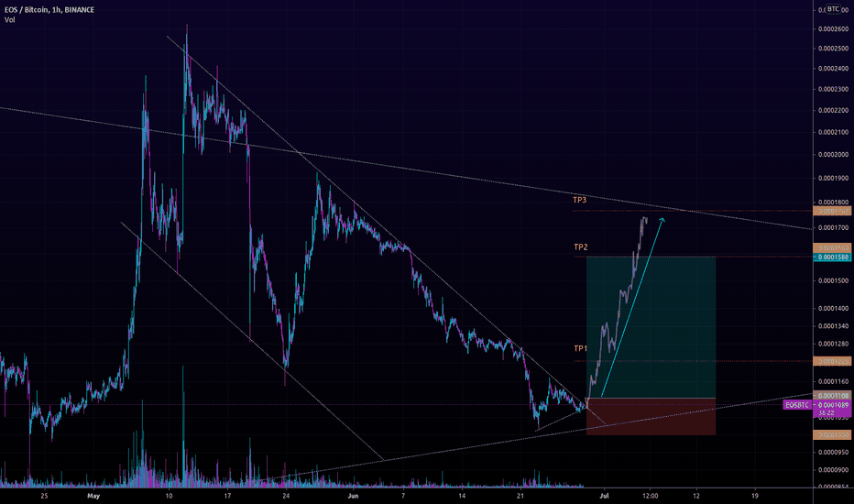Click the 0.0002200 price axis label
Viewport: 854px width, 504px height.
coord(833,110)
